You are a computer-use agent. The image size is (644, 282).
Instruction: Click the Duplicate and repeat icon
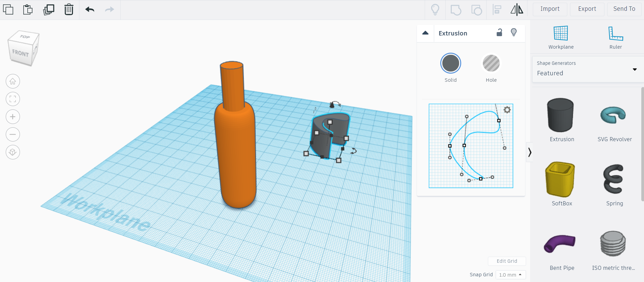49,9
